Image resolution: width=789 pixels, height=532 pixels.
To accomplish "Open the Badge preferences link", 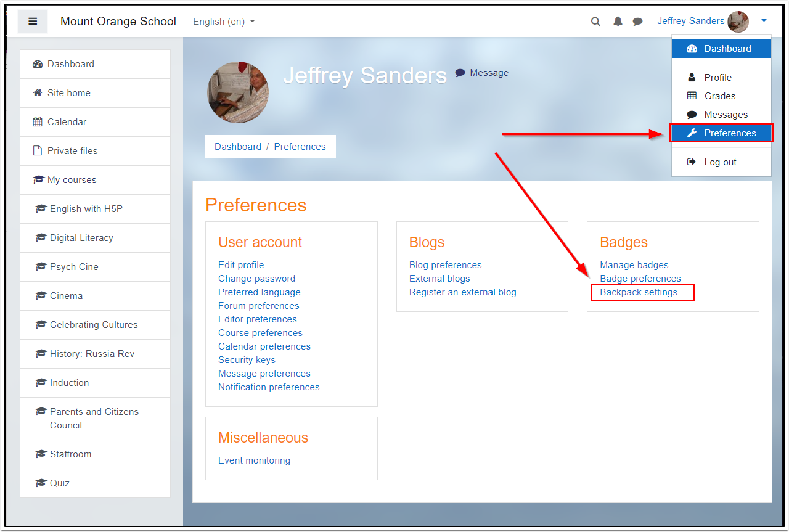I will pyautogui.click(x=640, y=279).
